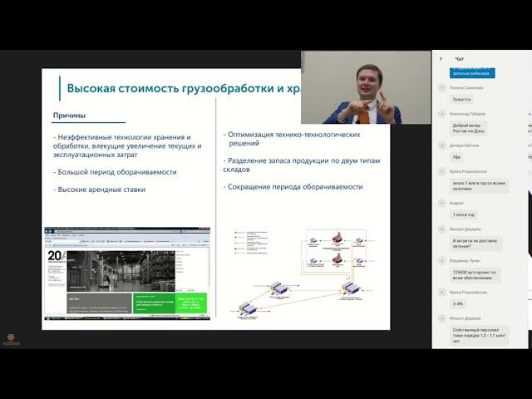
Task: Click the warehouse website screenshot on the slide
Action: [x=127, y=273]
